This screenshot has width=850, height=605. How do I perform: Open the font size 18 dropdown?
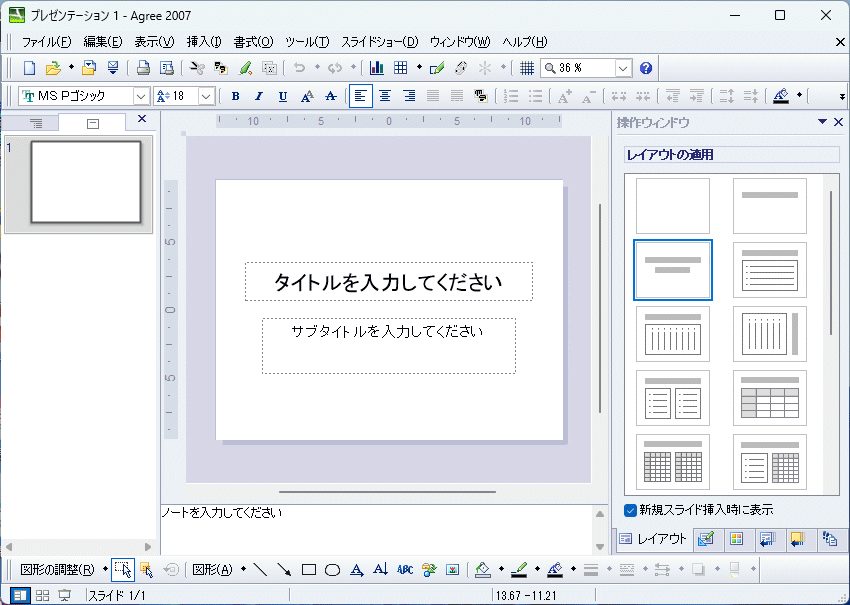[x=206, y=96]
